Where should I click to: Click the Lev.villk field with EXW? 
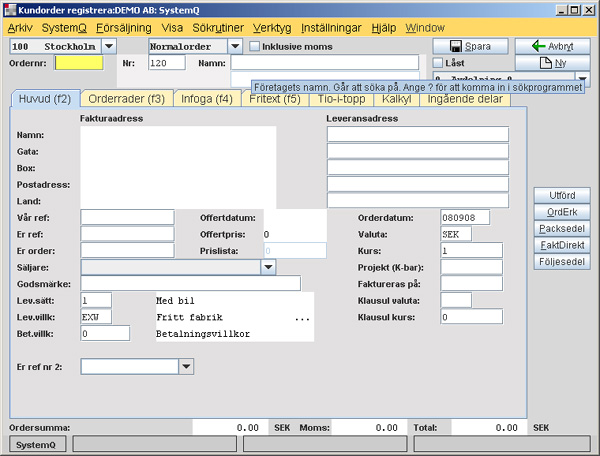pos(96,317)
